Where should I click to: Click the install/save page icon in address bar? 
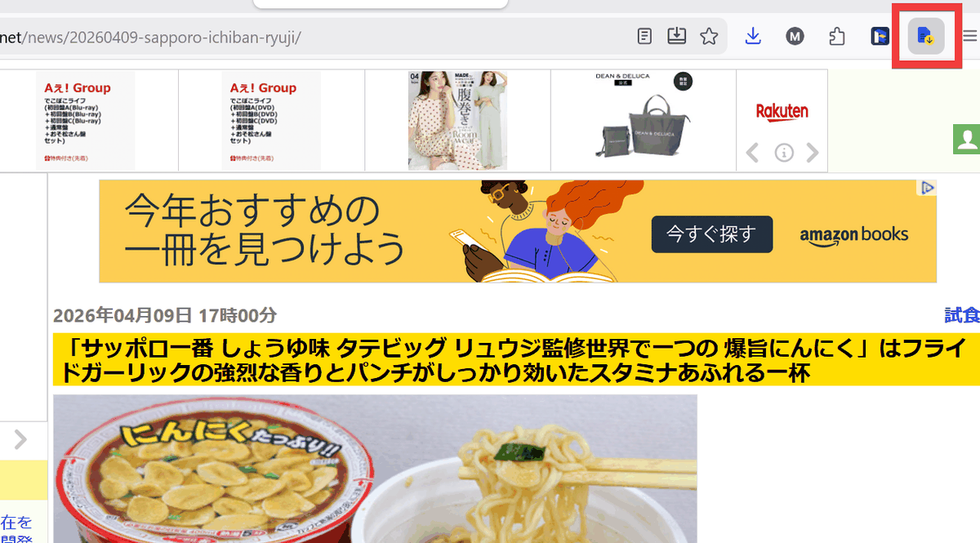click(x=676, y=36)
